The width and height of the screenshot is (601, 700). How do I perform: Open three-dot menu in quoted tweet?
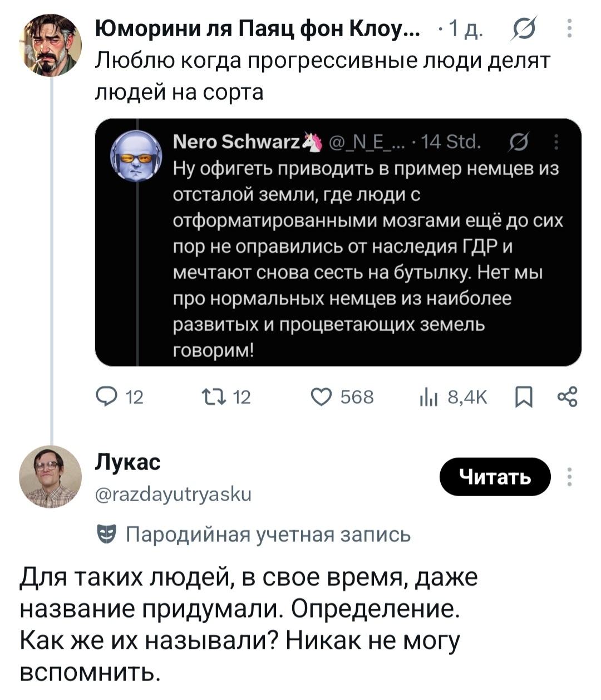coord(556,144)
